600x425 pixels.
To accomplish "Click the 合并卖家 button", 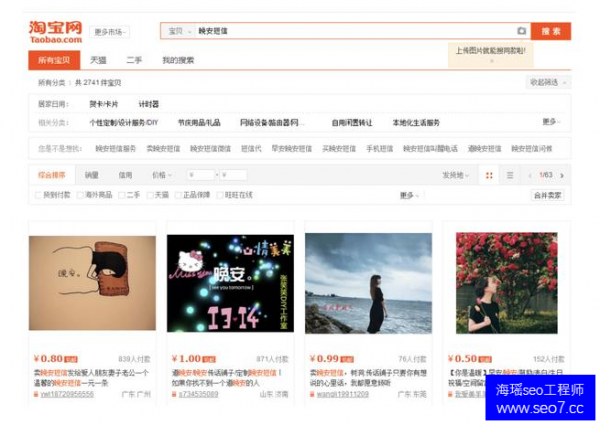I will (547, 195).
